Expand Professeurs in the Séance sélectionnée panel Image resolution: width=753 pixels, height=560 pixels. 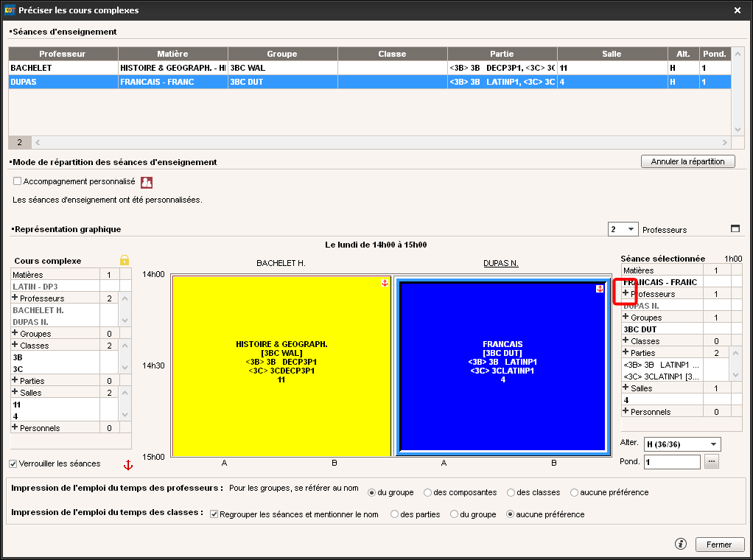coord(626,293)
